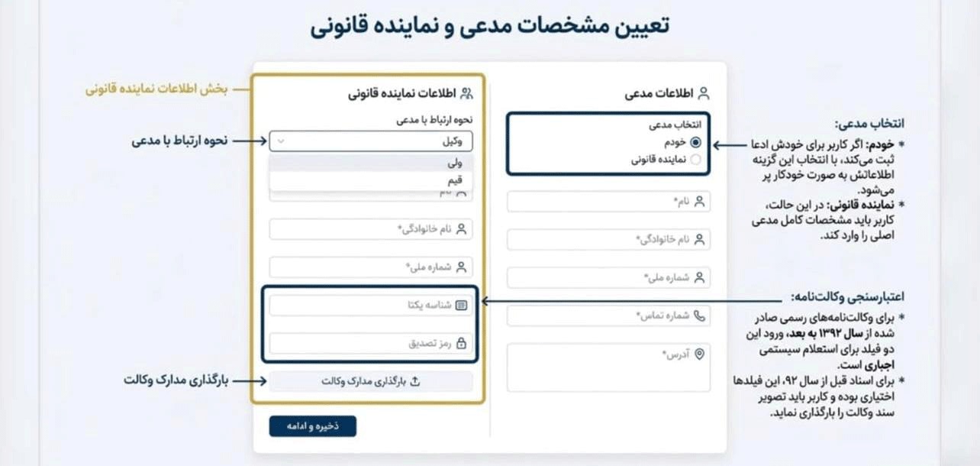This screenshot has width=980, height=466.
Task: Click the person icon beside the نام field
Action: pos(700,201)
